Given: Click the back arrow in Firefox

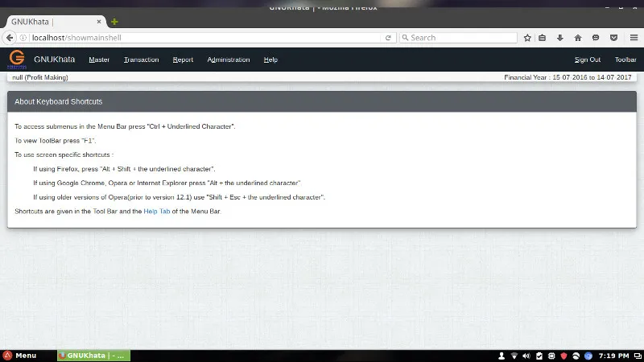Looking at the screenshot, I should pos(12,38).
